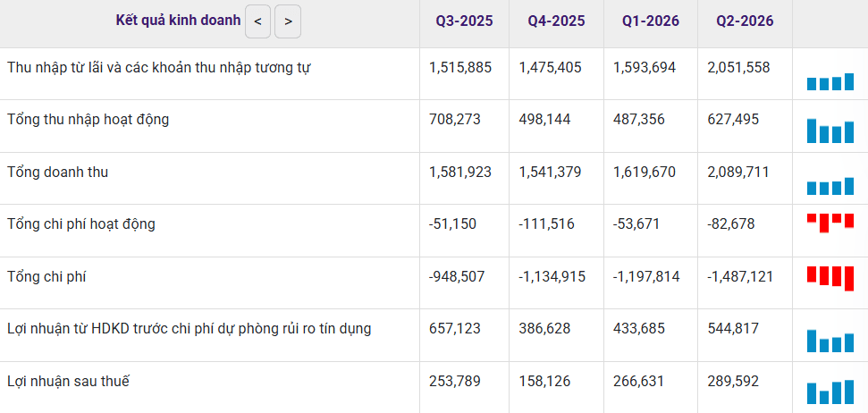Select the value -82,678
The width and height of the screenshot is (868, 413).
(730, 224)
